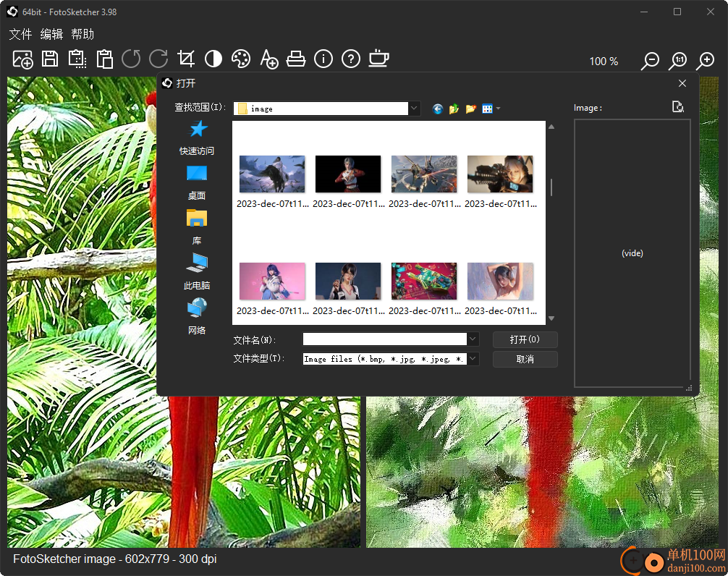Screen dimensions: 728x576
Task: Click the save floppy disk icon
Action: point(50,59)
